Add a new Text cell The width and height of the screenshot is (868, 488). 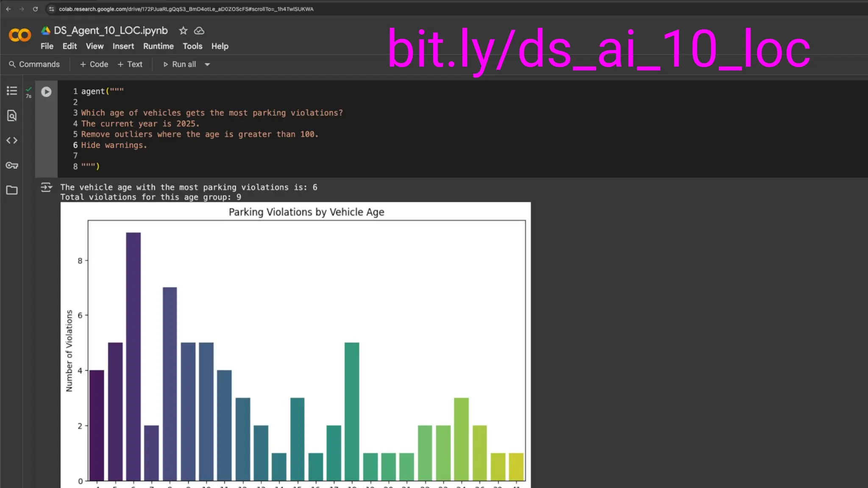click(130, 64)
